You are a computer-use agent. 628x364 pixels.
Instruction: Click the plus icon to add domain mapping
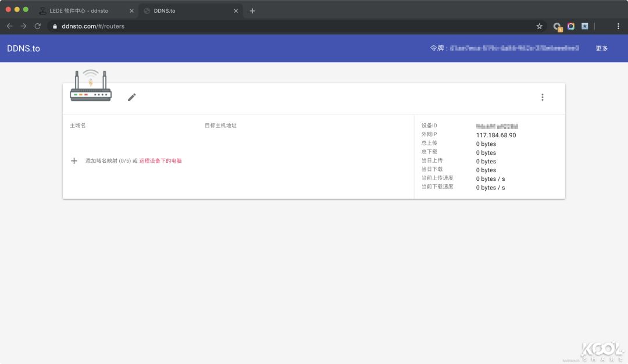74,161
